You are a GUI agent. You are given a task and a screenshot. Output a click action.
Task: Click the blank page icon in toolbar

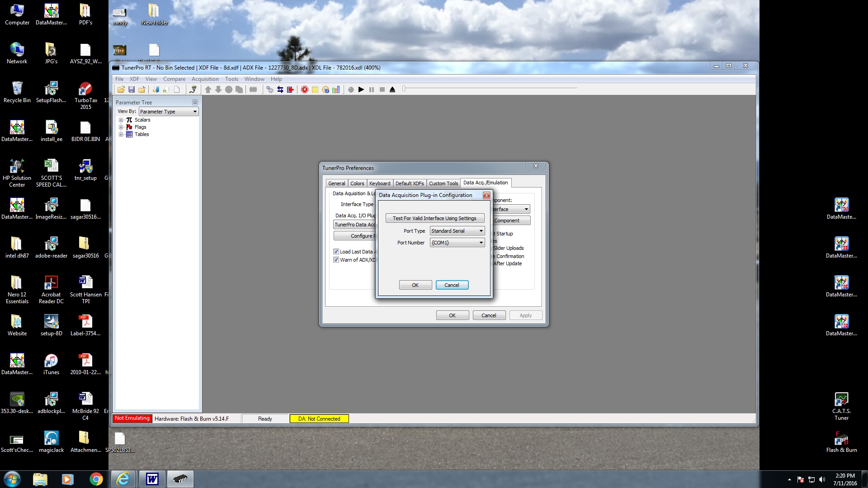[177, 89]
